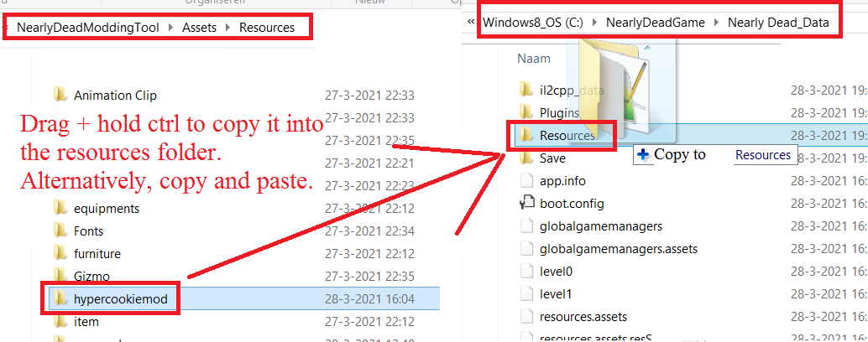Select the globalgamemanagers file name
Image resolution: width=868 pixels, height=342 pixels.
pos(600,226)
